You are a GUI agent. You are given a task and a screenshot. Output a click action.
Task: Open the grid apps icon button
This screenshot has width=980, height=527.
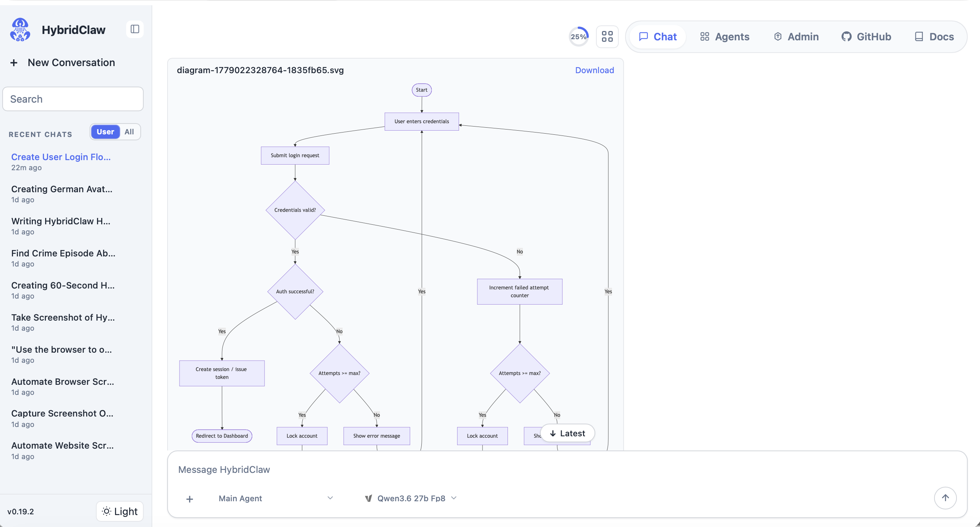tap(607, 37)
